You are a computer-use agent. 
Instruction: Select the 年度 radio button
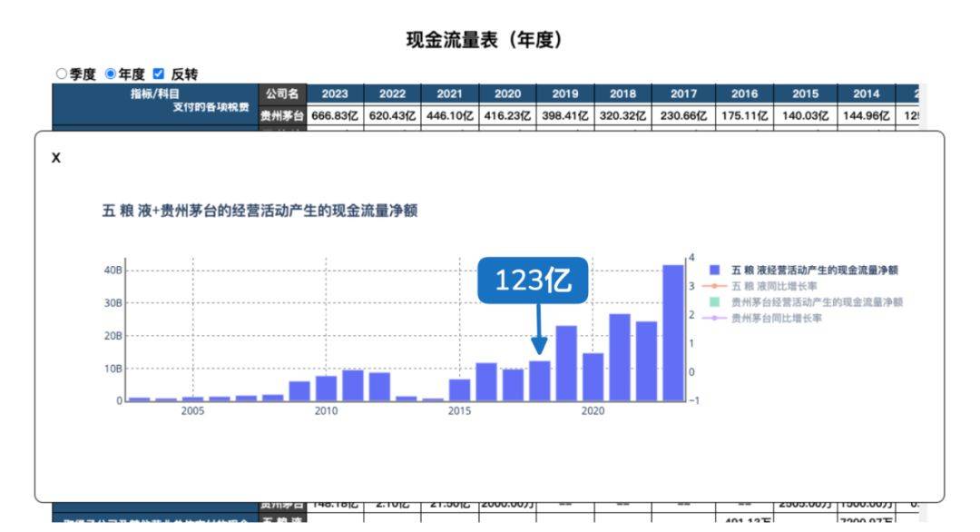[111, 74]
